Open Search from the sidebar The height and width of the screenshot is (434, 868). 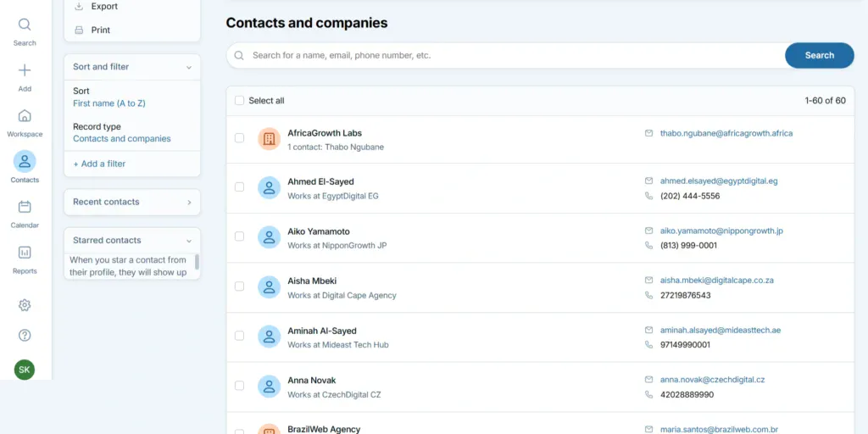[25, 31]
